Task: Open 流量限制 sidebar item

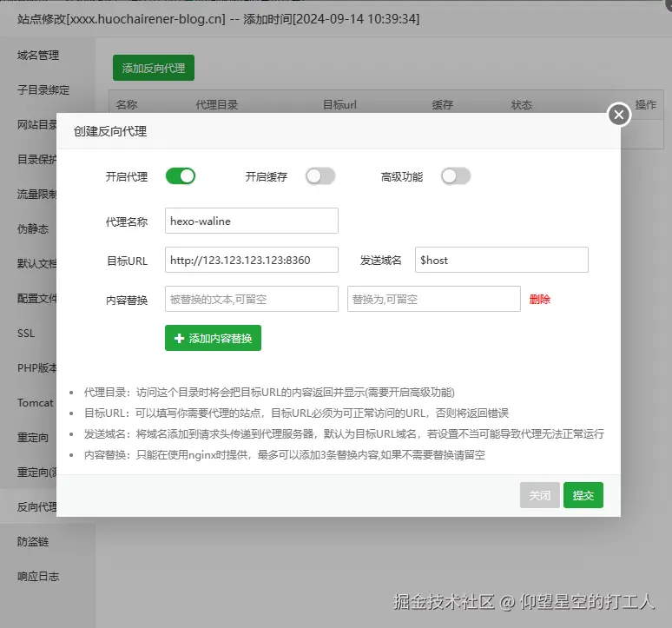Action: pyautogui.click(x=36, y=195)
